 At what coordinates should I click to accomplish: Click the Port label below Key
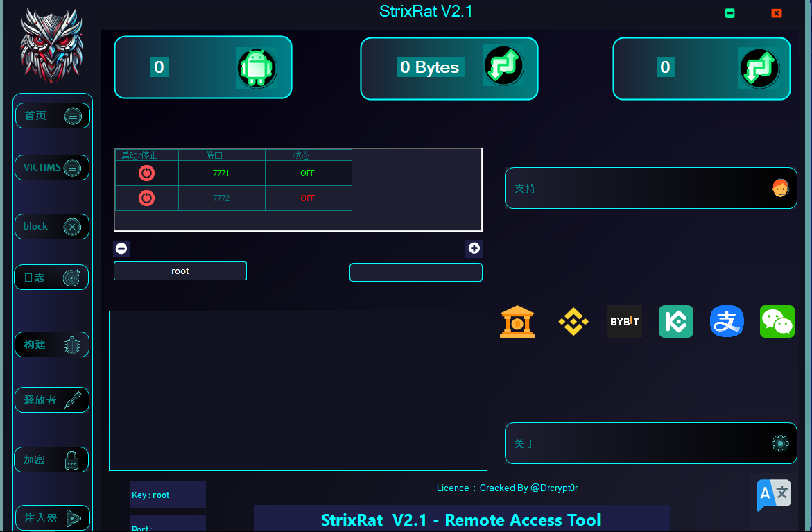tap(142, 528)
